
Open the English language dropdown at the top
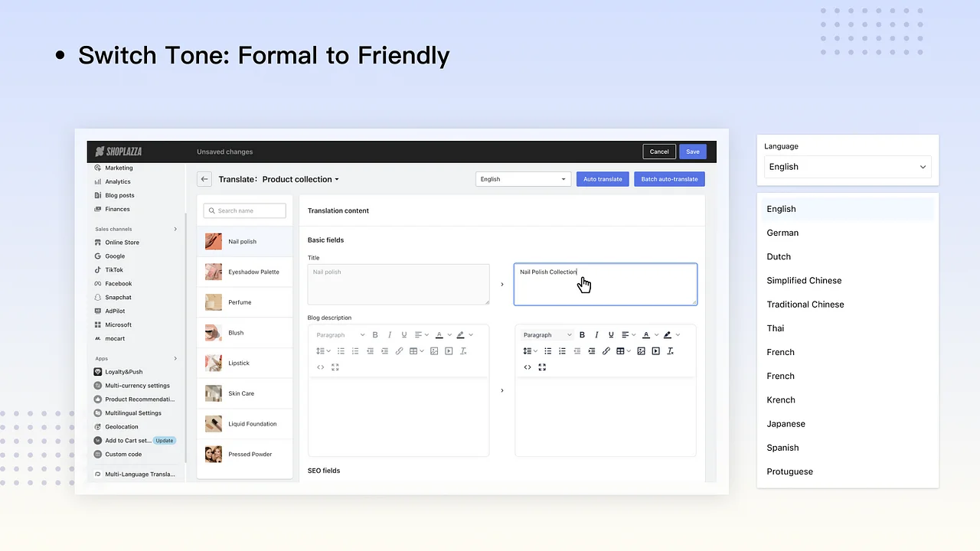523,178
